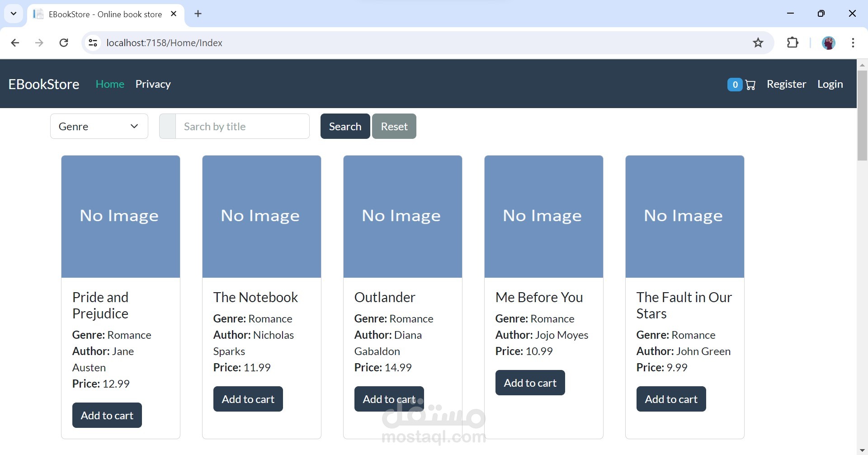Click the Author Jojo Moyes text
This screenshot has width=868, height=455.
point(542,335)
